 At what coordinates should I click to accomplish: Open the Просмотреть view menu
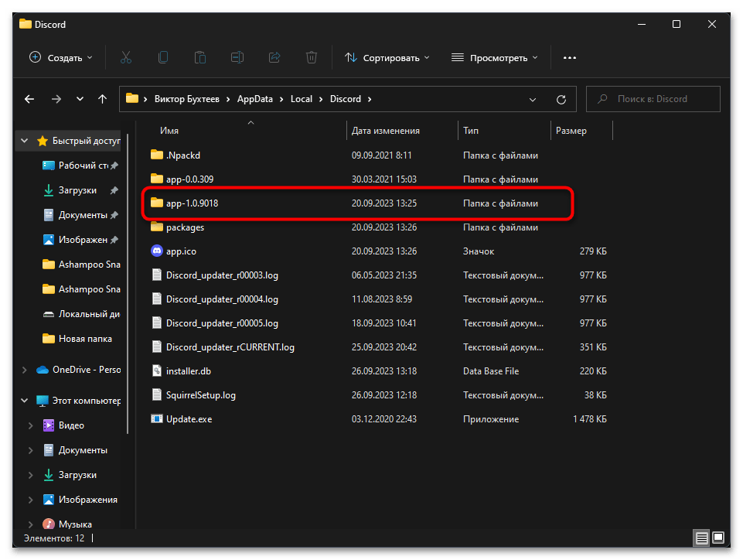tap(495, 57)
